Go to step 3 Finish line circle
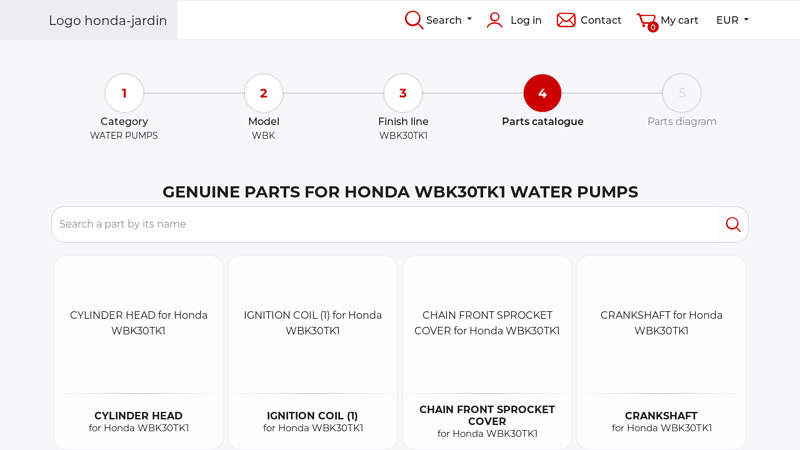 tap(403, 93)
